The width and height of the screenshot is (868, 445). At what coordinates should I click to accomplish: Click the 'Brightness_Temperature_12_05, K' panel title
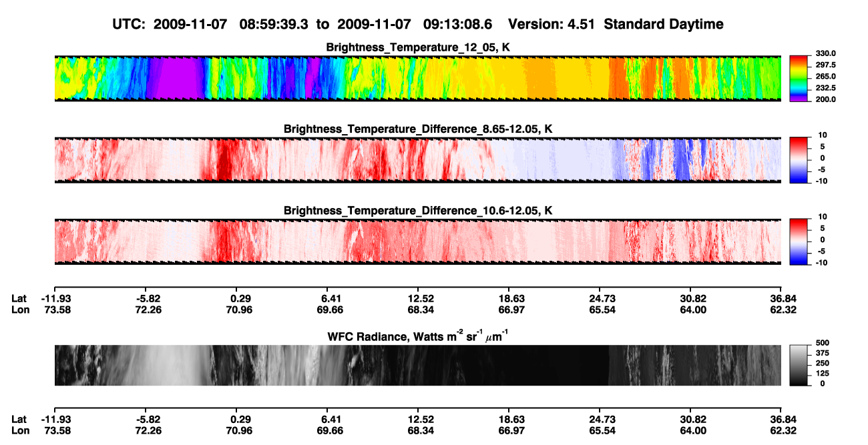[418, 47]
